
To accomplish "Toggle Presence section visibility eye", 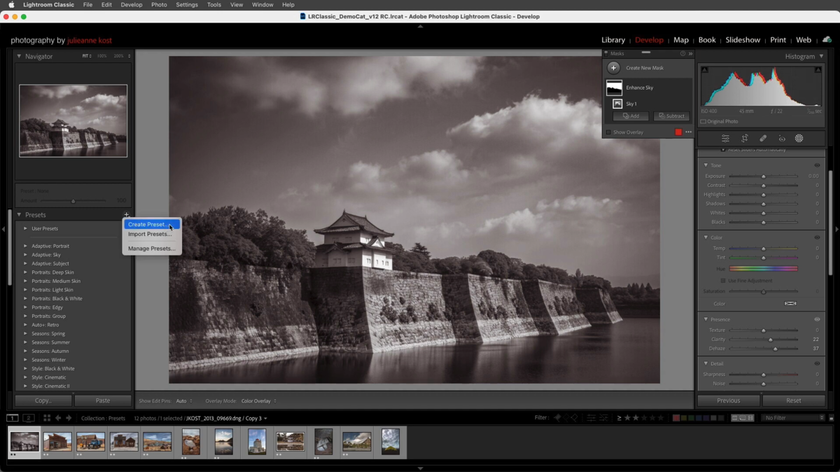I will coord(817,319).
